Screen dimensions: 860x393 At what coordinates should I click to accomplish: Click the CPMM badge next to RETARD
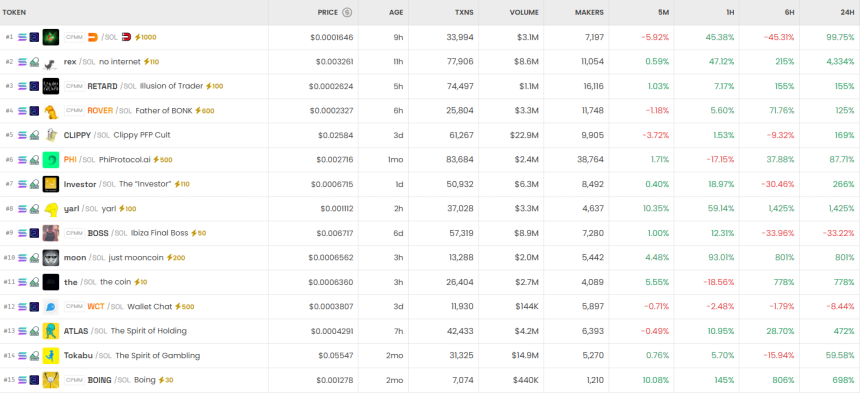[74, 86]
